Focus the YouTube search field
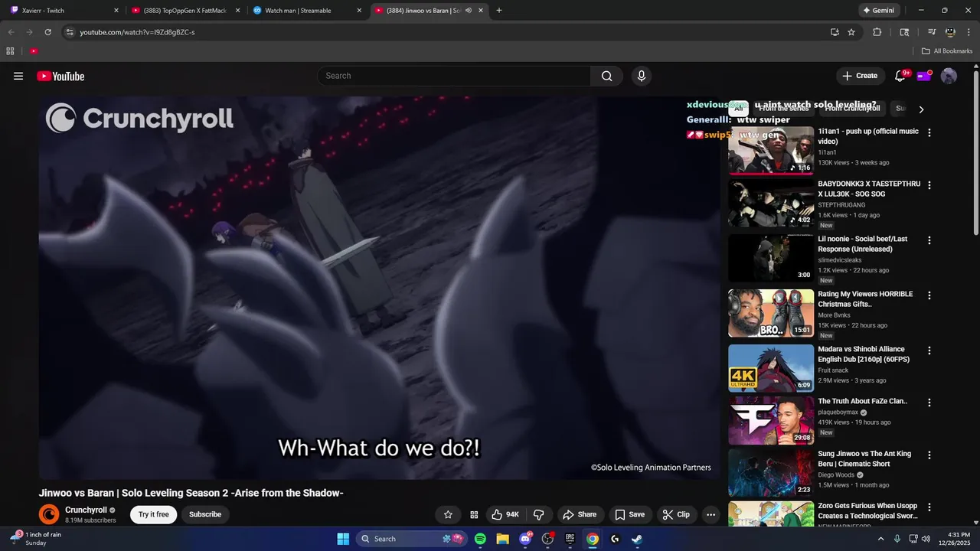Screen dimensions: 980x551 454,76
